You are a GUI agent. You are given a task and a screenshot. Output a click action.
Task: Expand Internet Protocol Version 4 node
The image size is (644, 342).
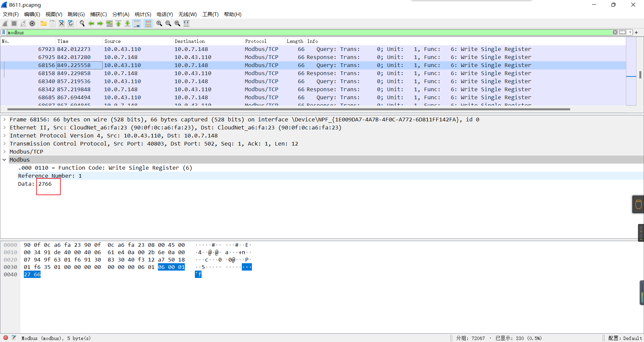click(x=4, y=135)
